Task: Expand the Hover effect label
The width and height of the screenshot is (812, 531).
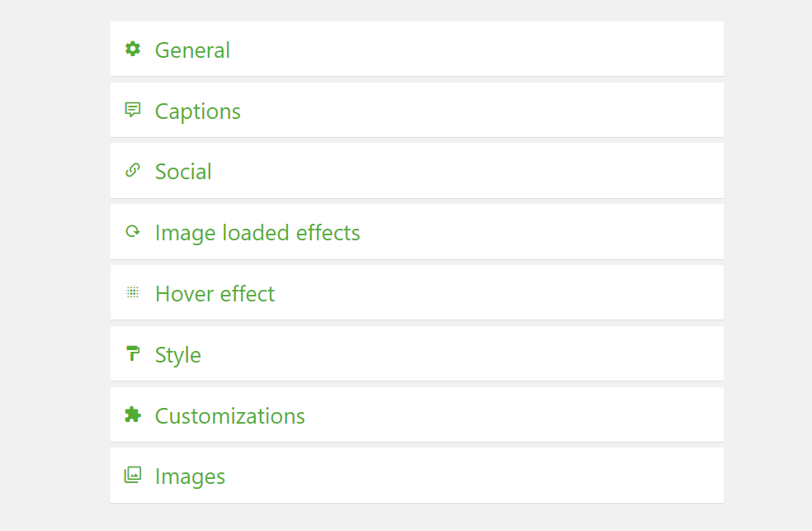Action: 215,294
